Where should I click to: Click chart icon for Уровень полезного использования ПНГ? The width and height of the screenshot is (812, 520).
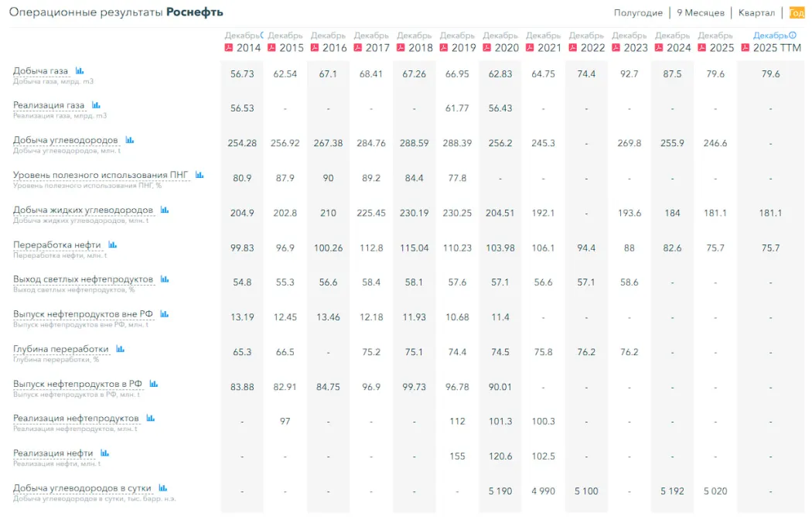click(x=200, y=175)
